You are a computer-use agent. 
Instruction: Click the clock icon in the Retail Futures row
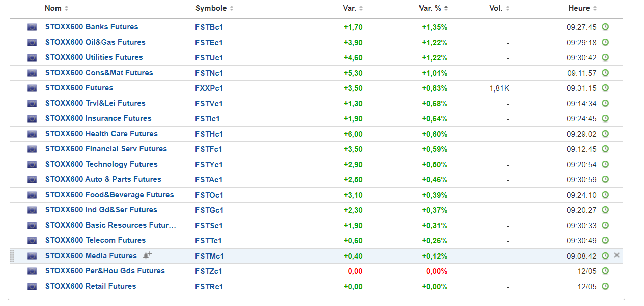[x=605, y=286]
